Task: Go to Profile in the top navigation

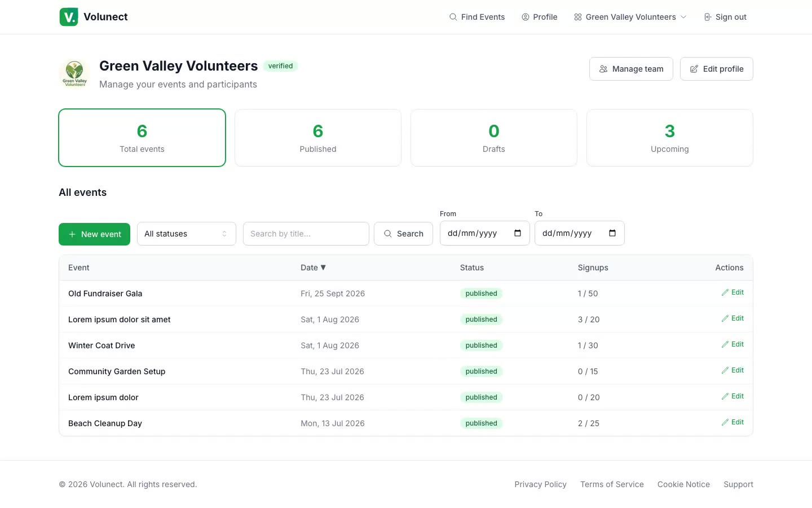Action: [540, 17]
